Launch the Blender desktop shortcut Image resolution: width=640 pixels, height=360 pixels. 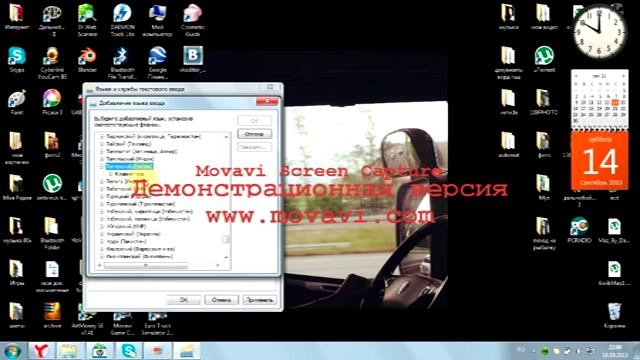(87, 60)
